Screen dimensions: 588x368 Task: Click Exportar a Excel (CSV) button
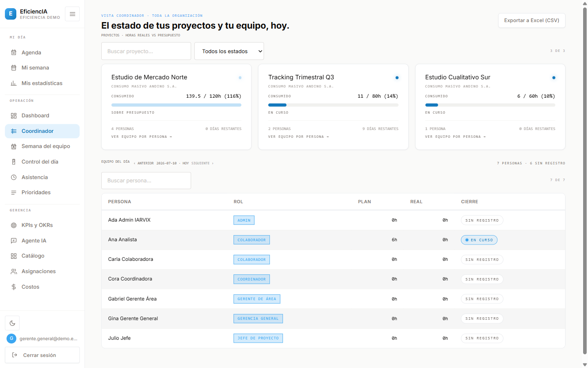coord(532,20)
